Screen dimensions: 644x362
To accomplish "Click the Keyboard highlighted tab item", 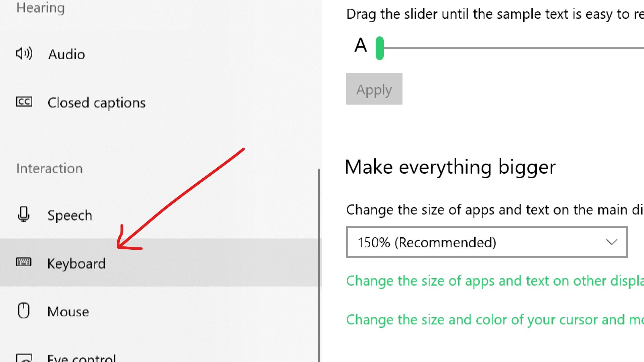I will point(76,262).
